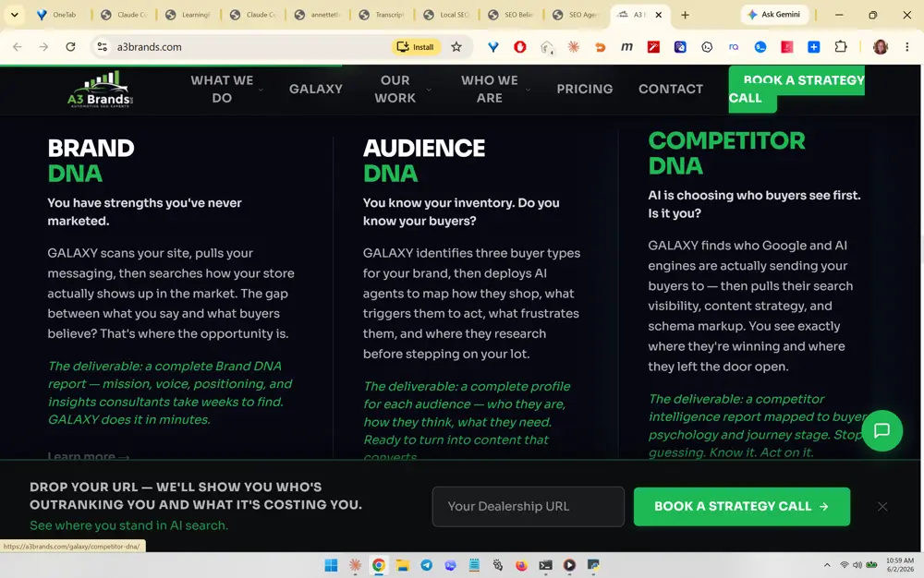Switch to the SEO Agen tab
924x578 pixels.
[x=577, y=15]
